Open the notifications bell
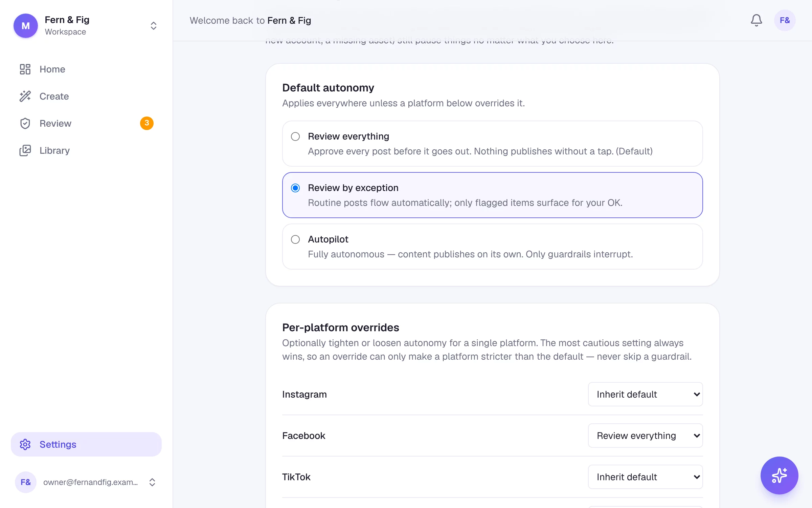This screenshot has width=812, height=508. point(756,20)
